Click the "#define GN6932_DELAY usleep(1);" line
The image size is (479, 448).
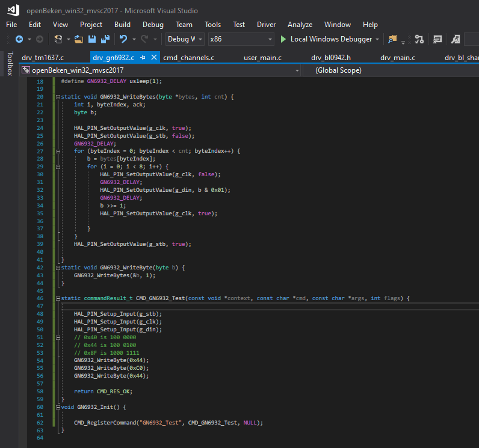coord(111,81)
